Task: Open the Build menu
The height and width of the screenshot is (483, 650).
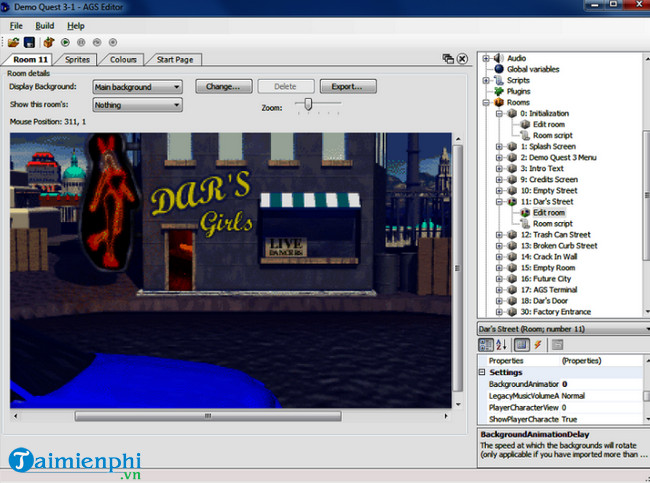Action: pos(45,26)
